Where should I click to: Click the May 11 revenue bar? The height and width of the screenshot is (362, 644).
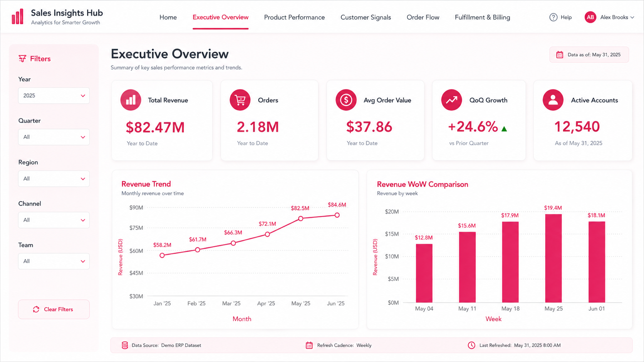tap(467, 267)
